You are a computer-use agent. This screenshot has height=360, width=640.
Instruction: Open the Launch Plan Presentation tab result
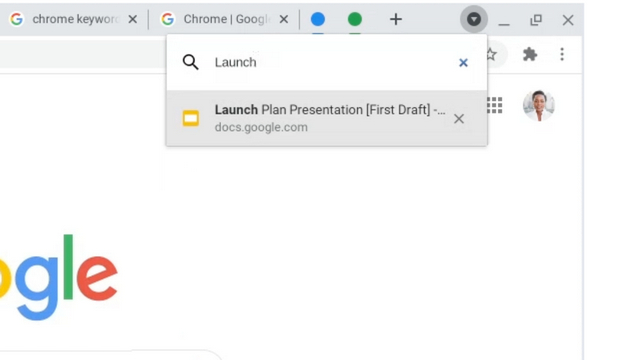(327, 118)
